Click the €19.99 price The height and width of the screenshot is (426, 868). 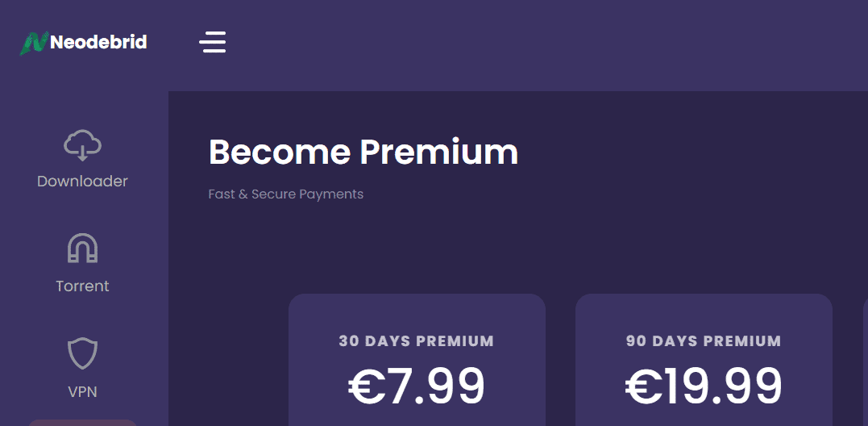pyautogui.click(x=704, y=386)
